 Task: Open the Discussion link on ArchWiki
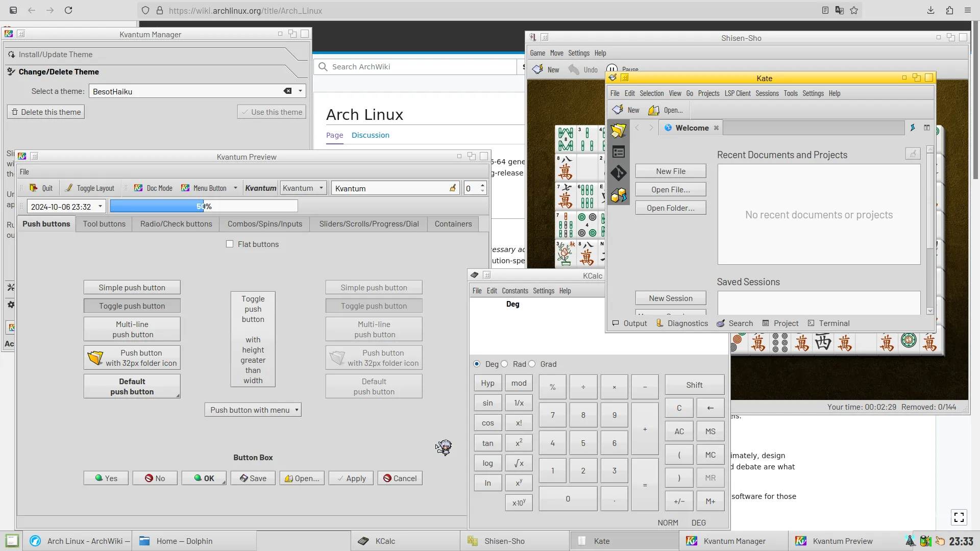[x=370, y=135]
